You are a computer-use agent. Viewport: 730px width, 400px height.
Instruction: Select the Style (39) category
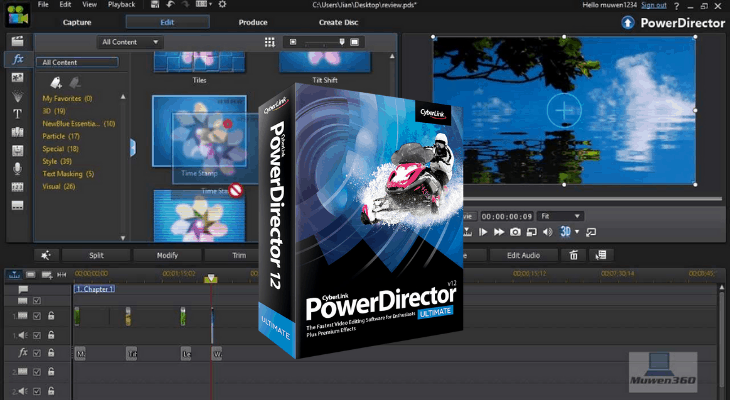(57, 162)
